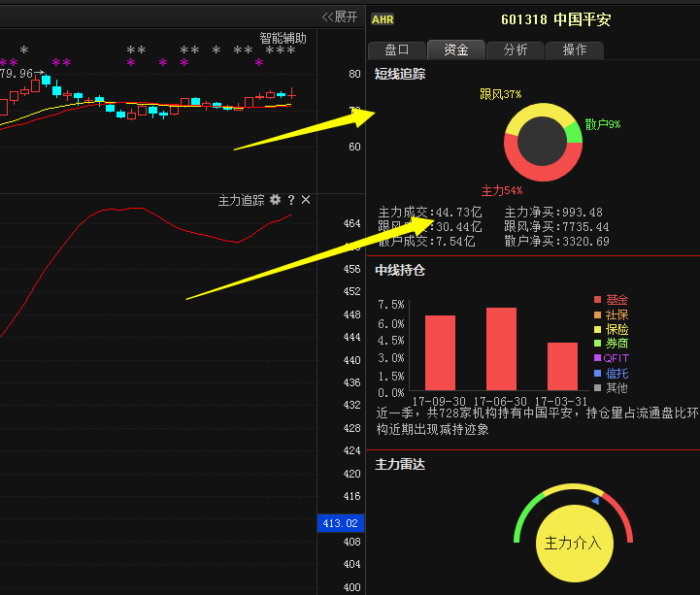
Task: Click the 券商 green legend swatch
Action: click(598, 344)
